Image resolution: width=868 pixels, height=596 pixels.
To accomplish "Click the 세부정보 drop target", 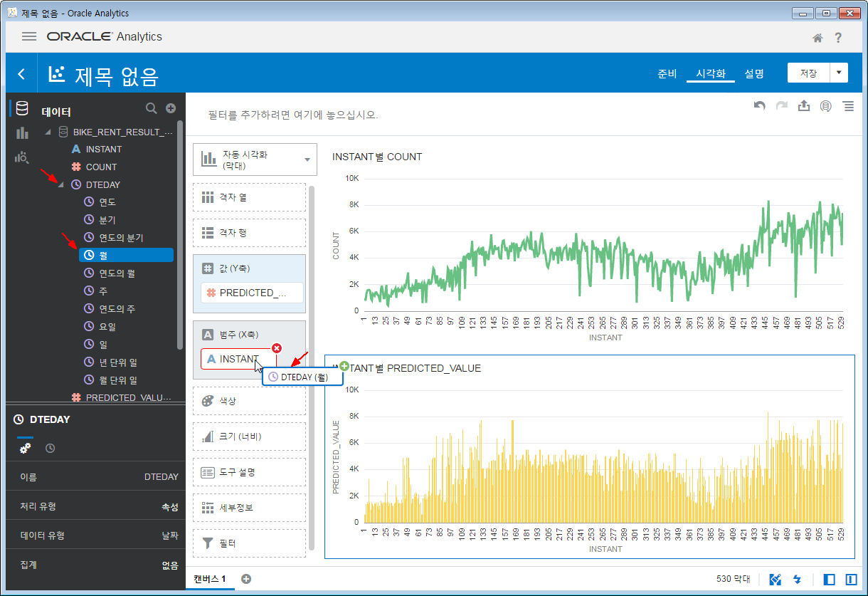I will pyautogui.click(x=249, y=508).
